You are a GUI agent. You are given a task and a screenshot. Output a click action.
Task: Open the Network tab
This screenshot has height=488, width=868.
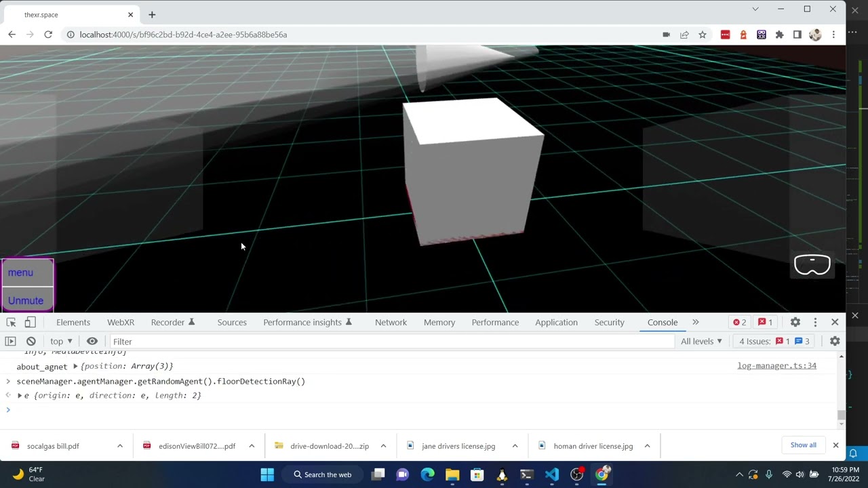pyautogui.click(x=391, y=322)
